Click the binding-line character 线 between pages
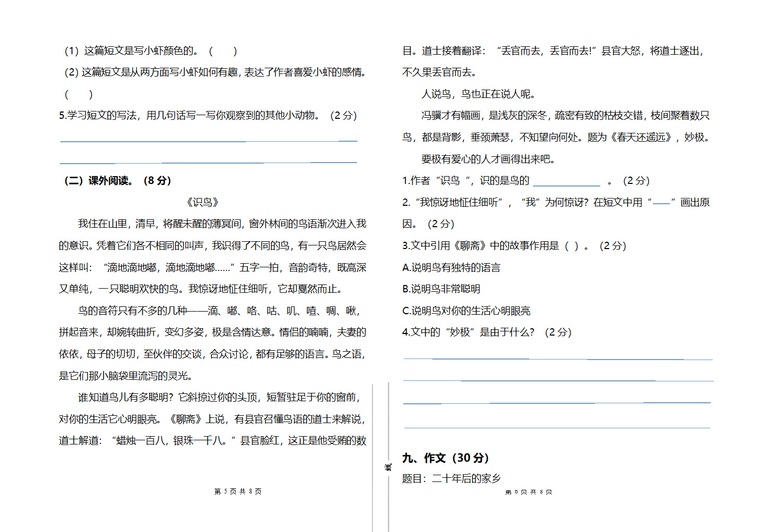 coord(388,467)
